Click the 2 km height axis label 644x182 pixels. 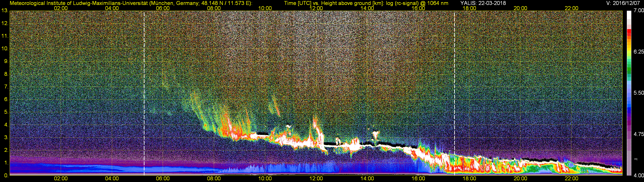click(x=6, y=150)
